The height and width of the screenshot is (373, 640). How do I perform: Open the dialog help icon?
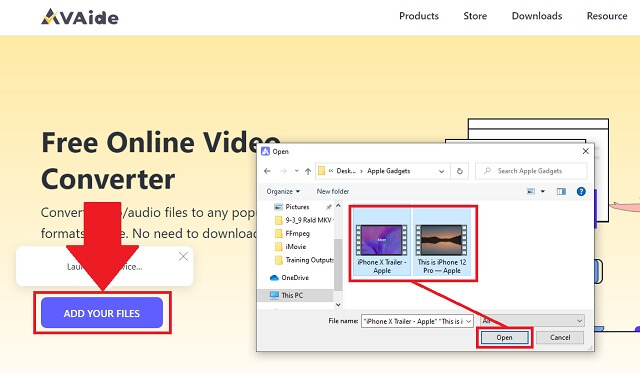click(x=581, y=191)
